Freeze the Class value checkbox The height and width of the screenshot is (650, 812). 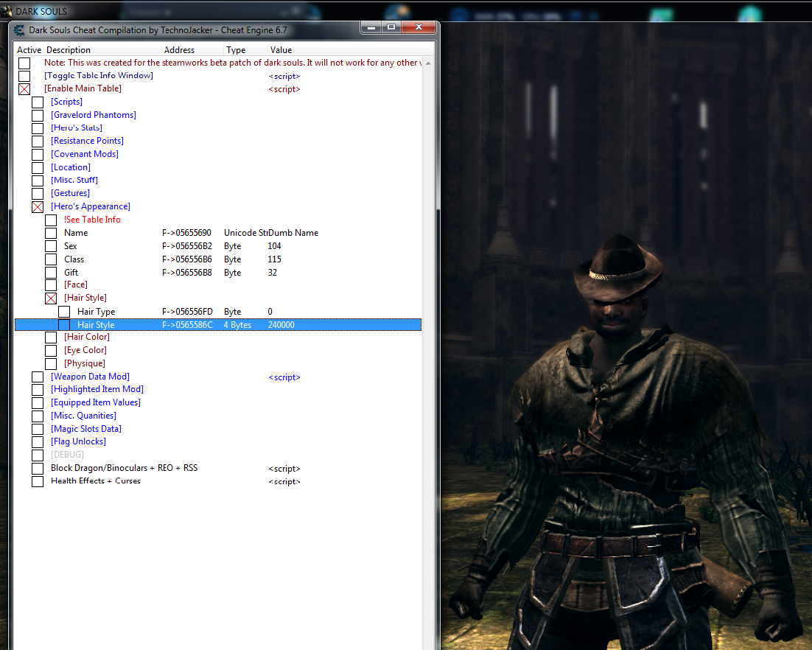point(51,259)
